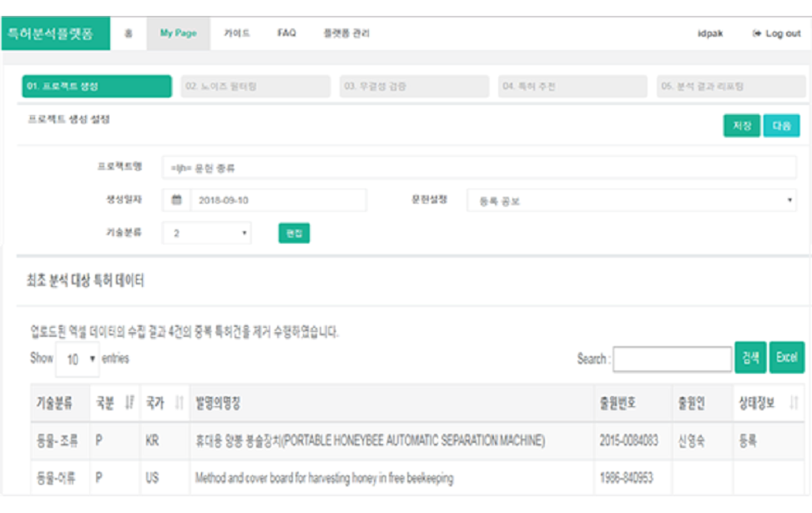
Task: Expand the Show entries dropdown
Action: pyautogui.click(x=77, y=359)
